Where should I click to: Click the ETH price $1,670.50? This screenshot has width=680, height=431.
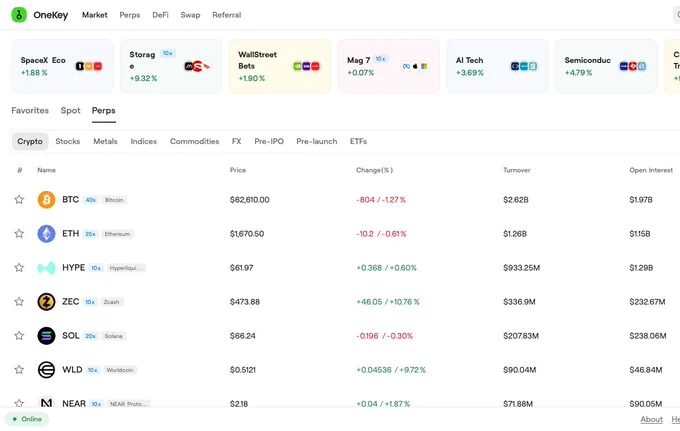coord(247,234)
